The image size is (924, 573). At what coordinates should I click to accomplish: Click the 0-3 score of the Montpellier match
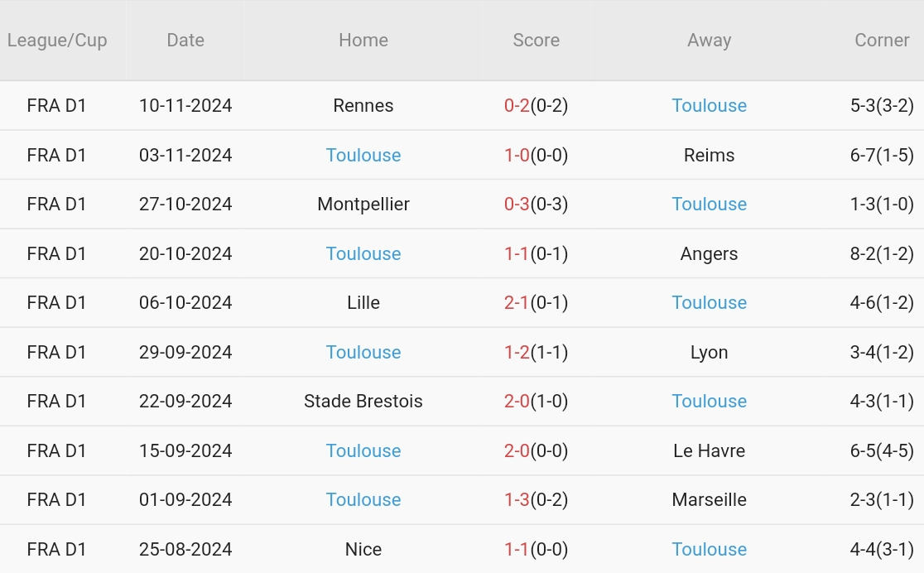tap(517, 204)
